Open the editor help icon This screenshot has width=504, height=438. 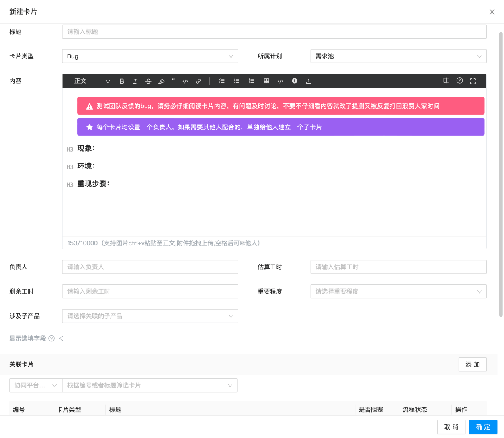(x=460, y=81)
